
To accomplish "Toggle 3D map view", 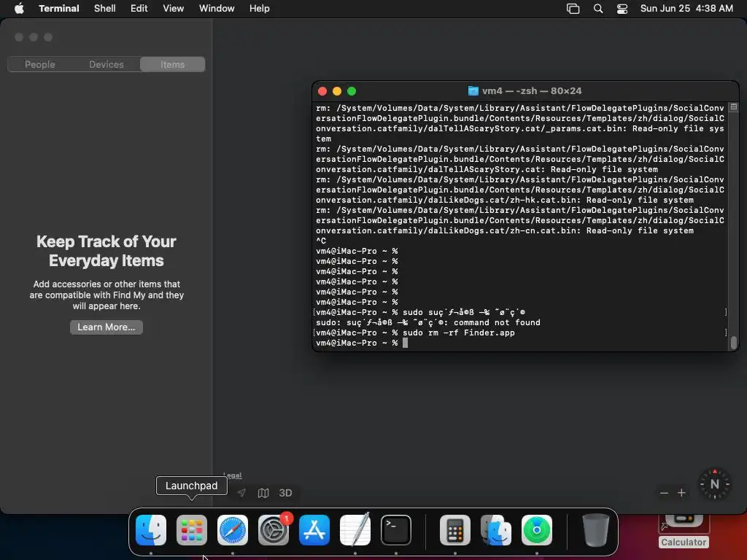I will click(285, 493).
